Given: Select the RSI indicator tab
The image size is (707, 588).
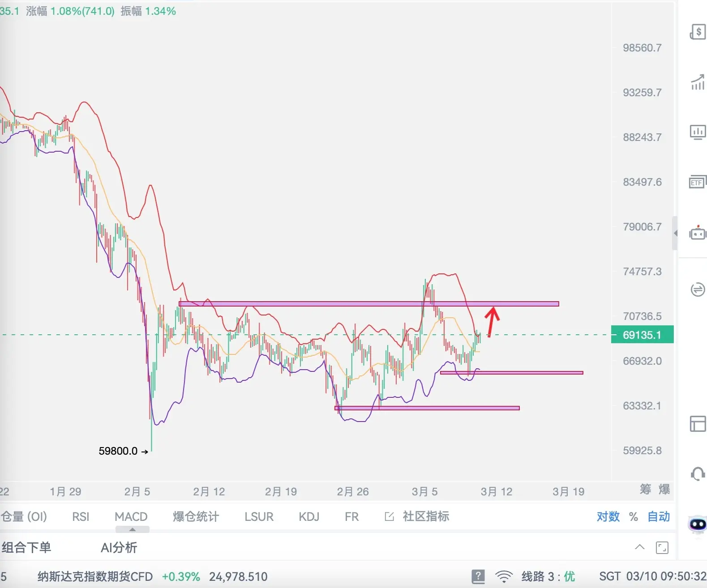Looking at the screenshot, I should [81, 517].
